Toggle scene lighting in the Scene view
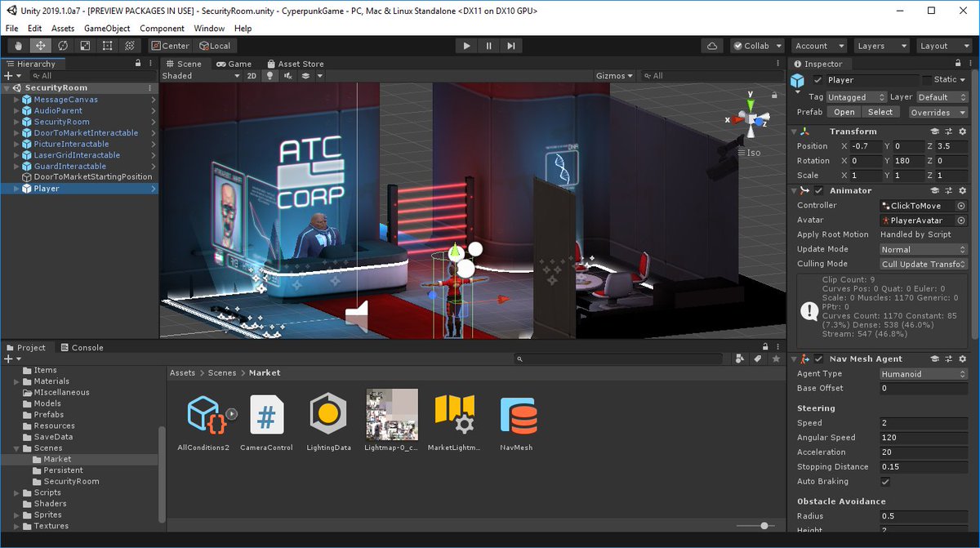Screen dimensions: 980x548 pyautogui.click(x=269, y=75)
